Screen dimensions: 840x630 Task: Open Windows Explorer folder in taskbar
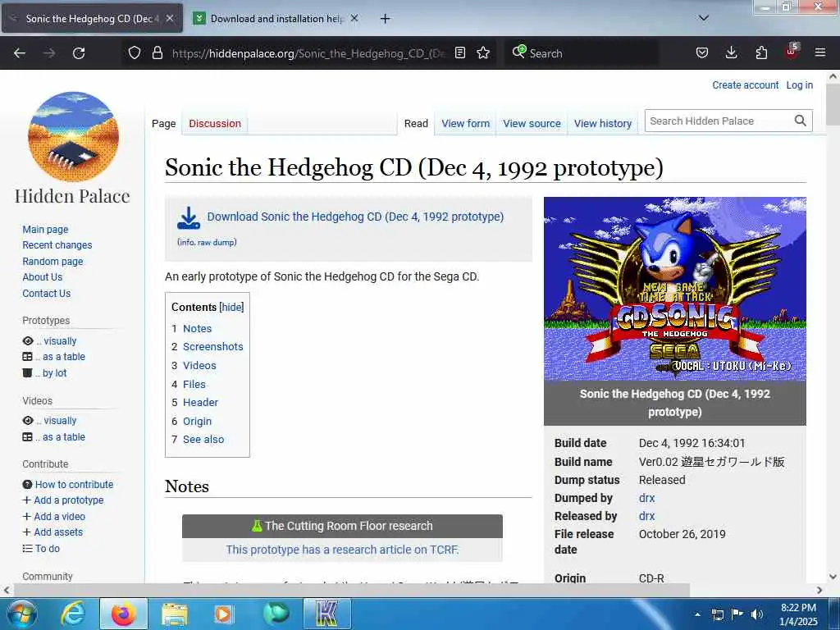[x=175, y=614]
